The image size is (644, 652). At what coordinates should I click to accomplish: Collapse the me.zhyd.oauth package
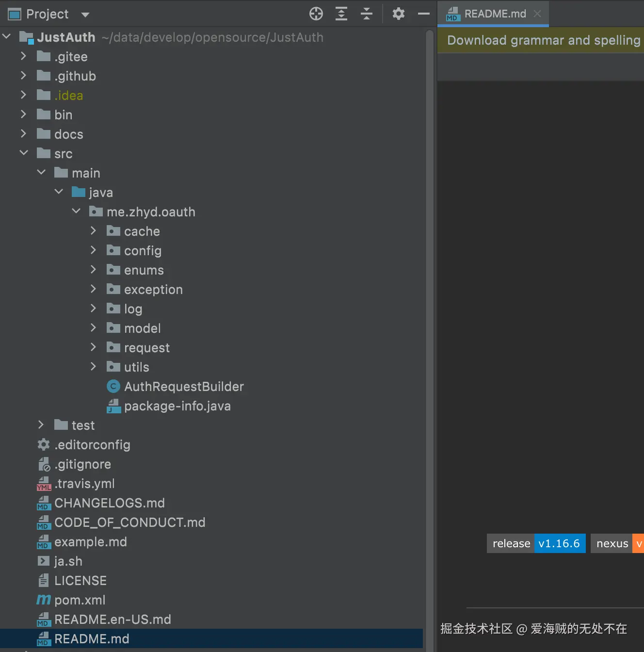76,212
